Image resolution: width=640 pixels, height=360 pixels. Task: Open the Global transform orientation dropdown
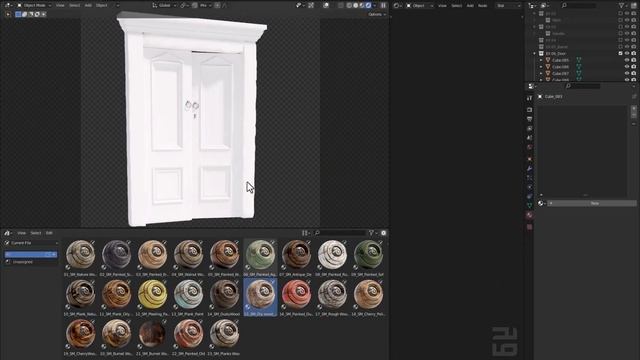(x=164, y=5)
